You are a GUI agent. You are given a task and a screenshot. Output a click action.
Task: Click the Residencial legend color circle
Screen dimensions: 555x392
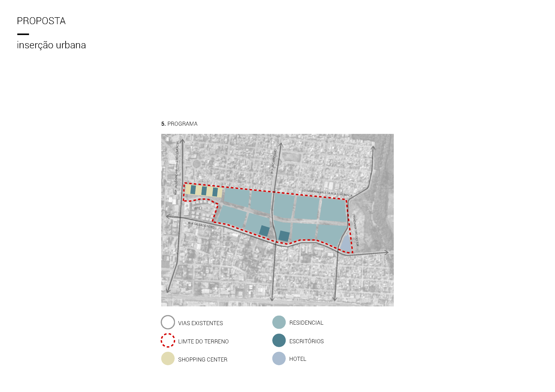(279, 322)
